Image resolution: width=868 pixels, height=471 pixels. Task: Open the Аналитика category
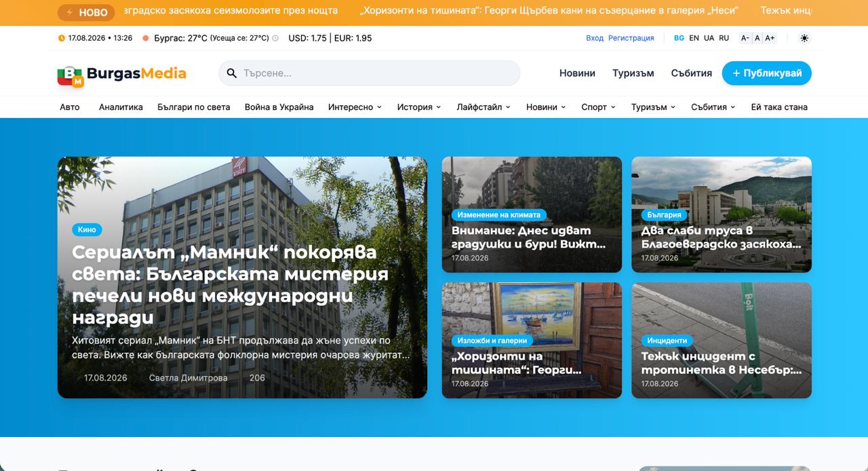pyautogui.click(x=121, y=107)
